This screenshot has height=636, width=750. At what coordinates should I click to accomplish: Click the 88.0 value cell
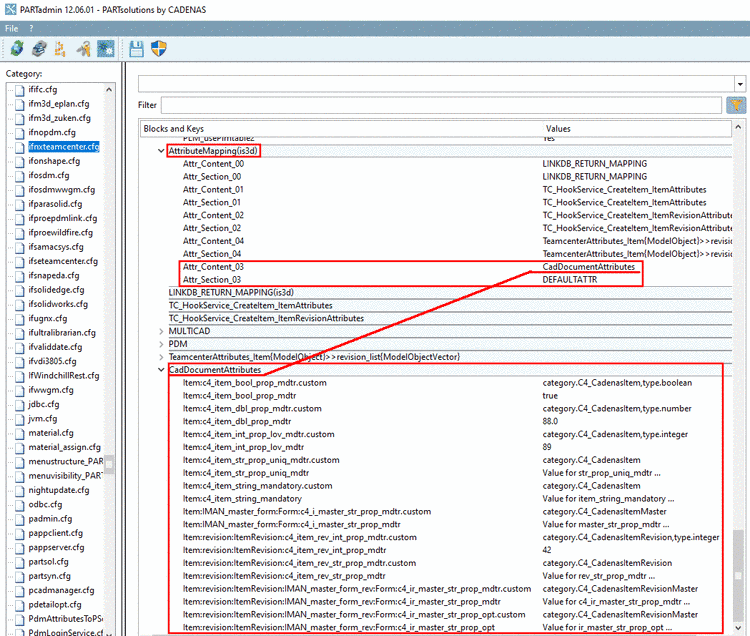coord(550,422)
